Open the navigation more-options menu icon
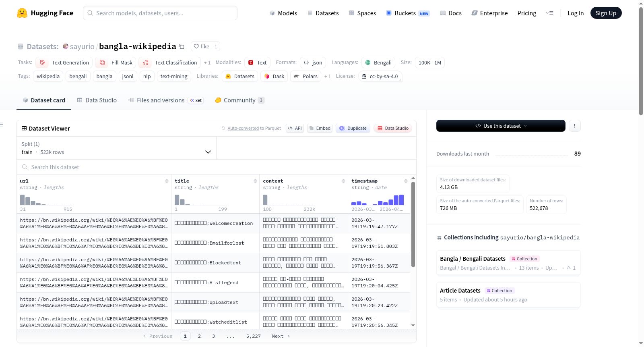This screenshot has height=347, width=644. point(549,13)
